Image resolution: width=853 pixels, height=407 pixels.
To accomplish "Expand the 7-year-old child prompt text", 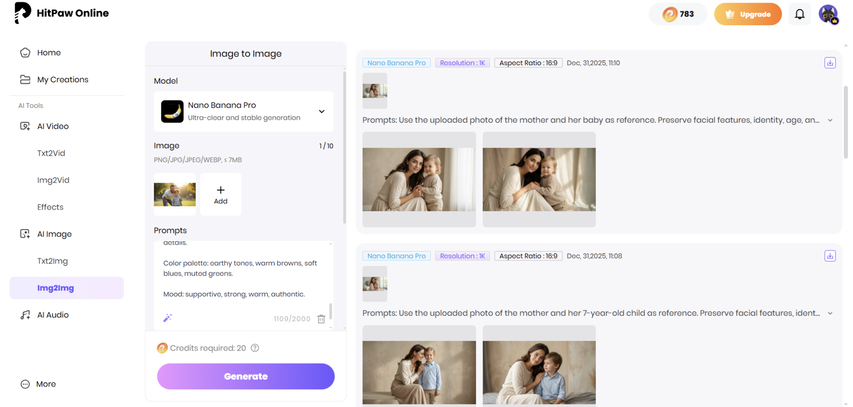I will click(x=830, y=313).
